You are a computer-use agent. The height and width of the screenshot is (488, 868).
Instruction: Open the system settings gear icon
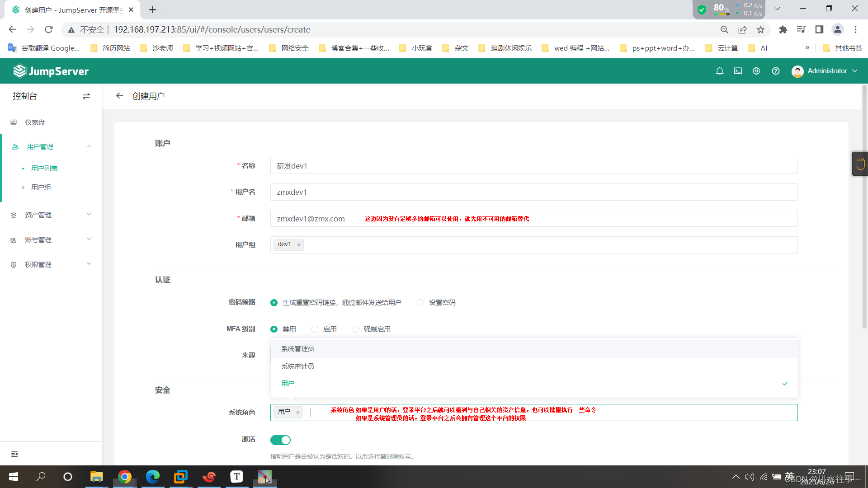pos(756,71)
